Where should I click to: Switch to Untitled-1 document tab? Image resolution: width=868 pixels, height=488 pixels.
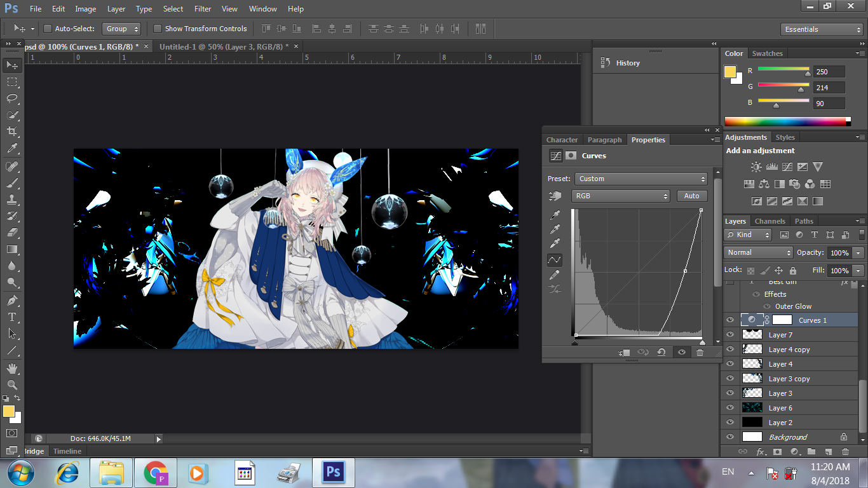tap(224, 46)
